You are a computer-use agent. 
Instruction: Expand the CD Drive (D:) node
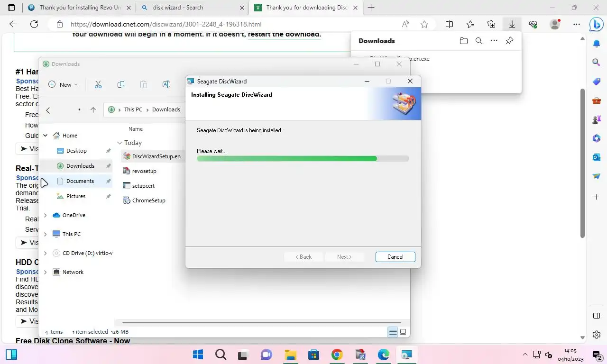(x=46, y=253)
